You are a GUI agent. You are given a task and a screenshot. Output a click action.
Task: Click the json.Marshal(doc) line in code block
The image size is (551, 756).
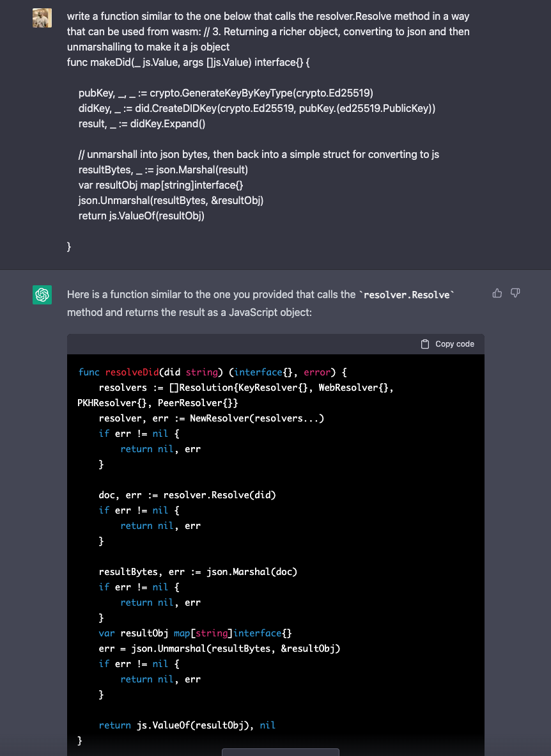pos(198,572)
